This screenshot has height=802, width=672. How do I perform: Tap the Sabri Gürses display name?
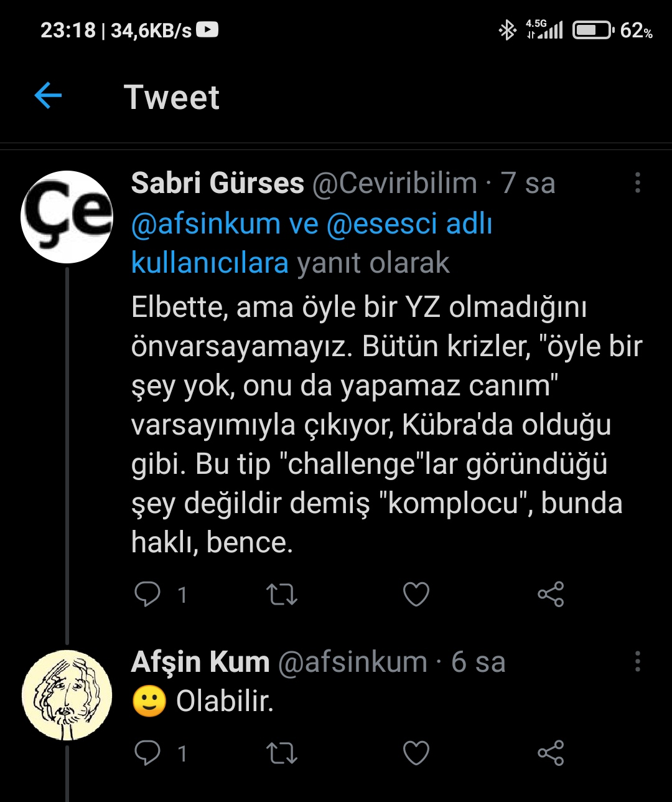coord(217,183)
